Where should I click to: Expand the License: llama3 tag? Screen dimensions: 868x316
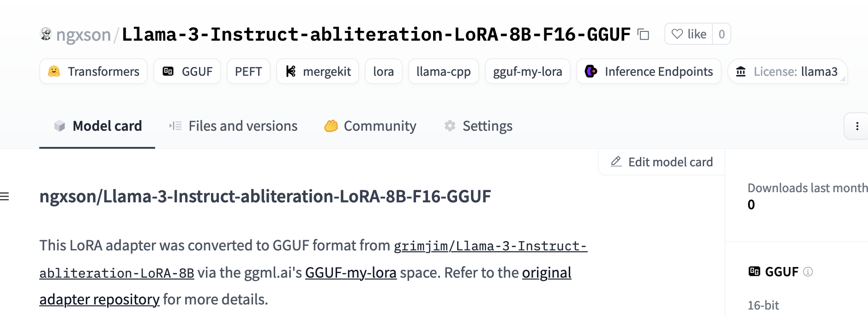[x=788, y=72]
